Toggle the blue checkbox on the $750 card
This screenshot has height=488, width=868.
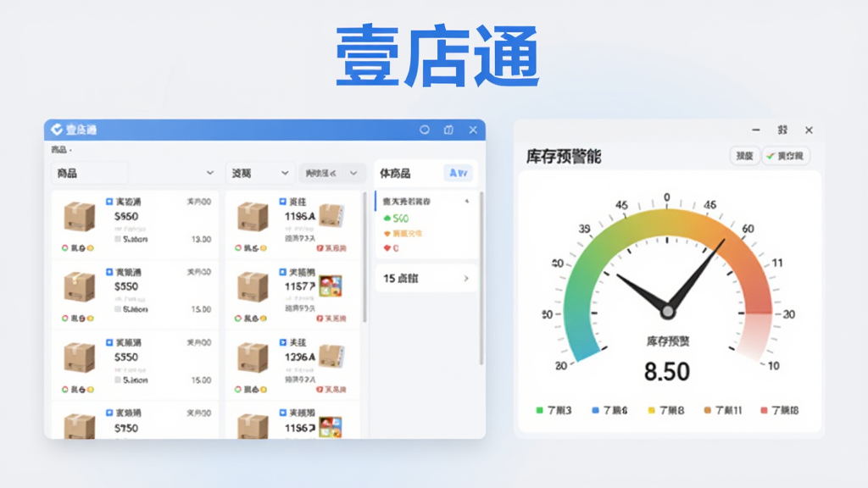[109, 413]
